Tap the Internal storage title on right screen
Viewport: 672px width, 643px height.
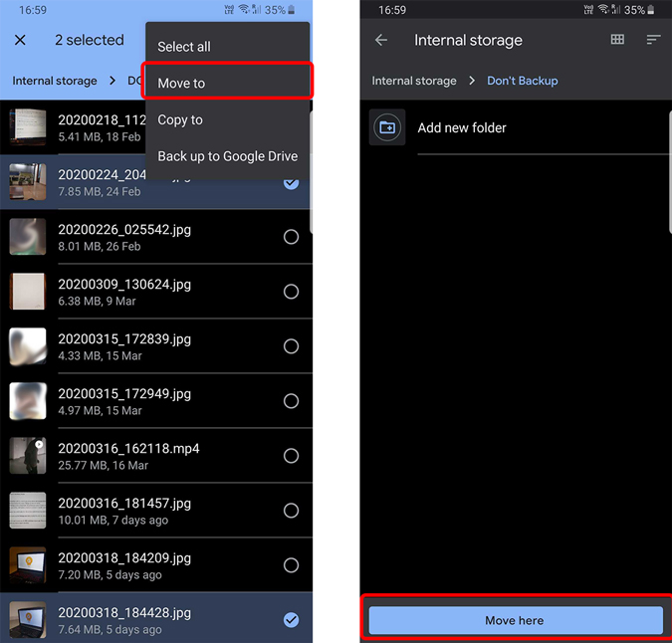(468, 40)
